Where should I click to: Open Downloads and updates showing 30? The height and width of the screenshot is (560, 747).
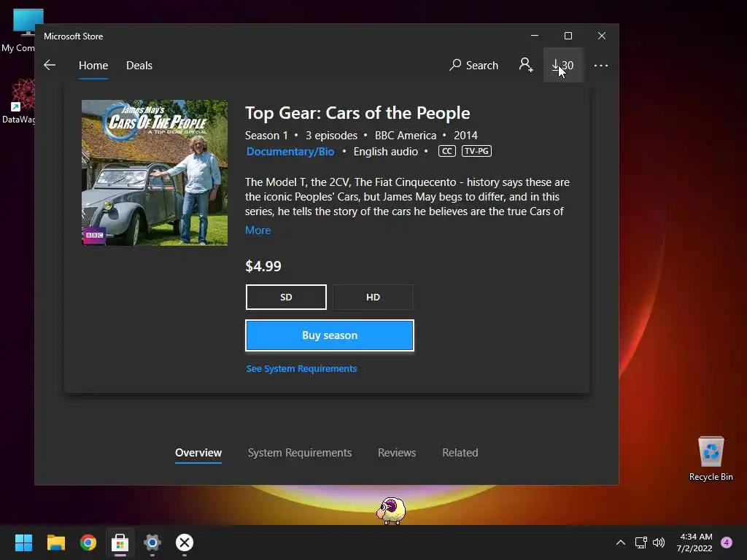563,65
